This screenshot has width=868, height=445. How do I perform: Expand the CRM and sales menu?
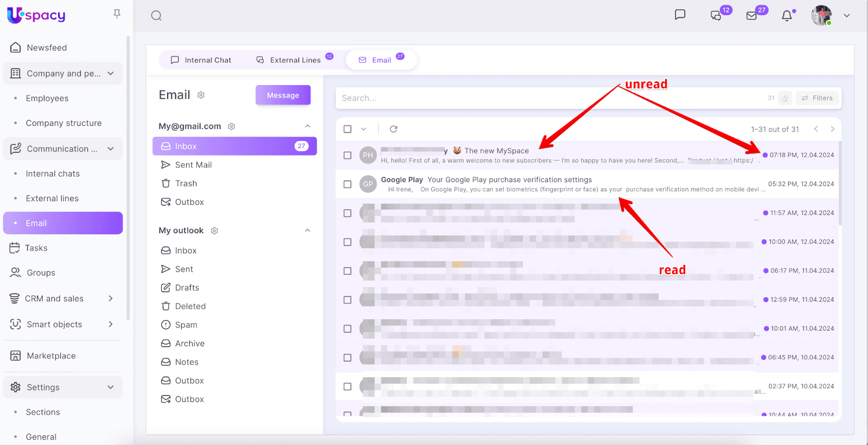111,299
